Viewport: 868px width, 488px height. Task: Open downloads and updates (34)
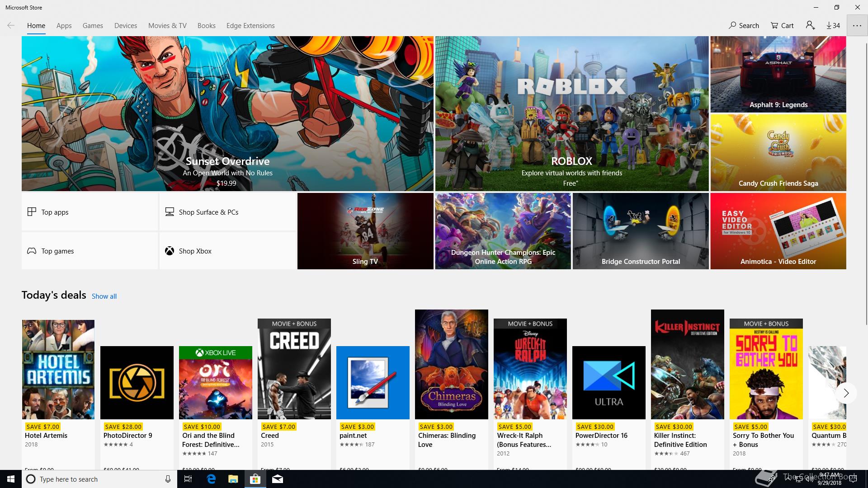coord(833,25)
